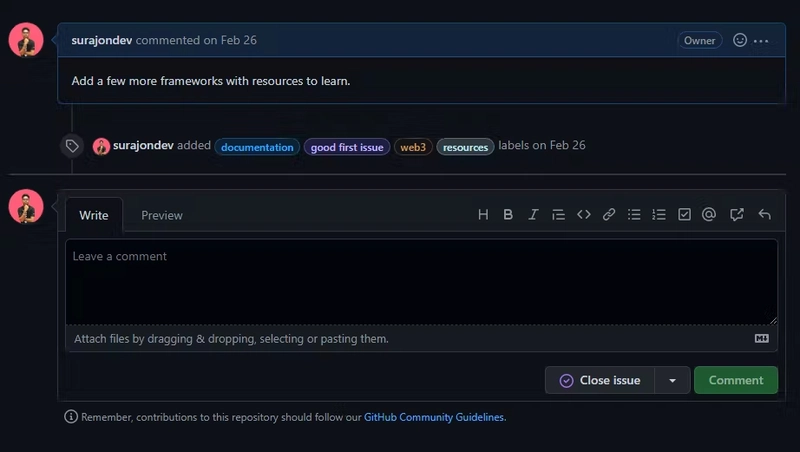This screenshot has height=452, width=800.
Task: Reference an issue or pull request icon
Action: click(736, 215)
